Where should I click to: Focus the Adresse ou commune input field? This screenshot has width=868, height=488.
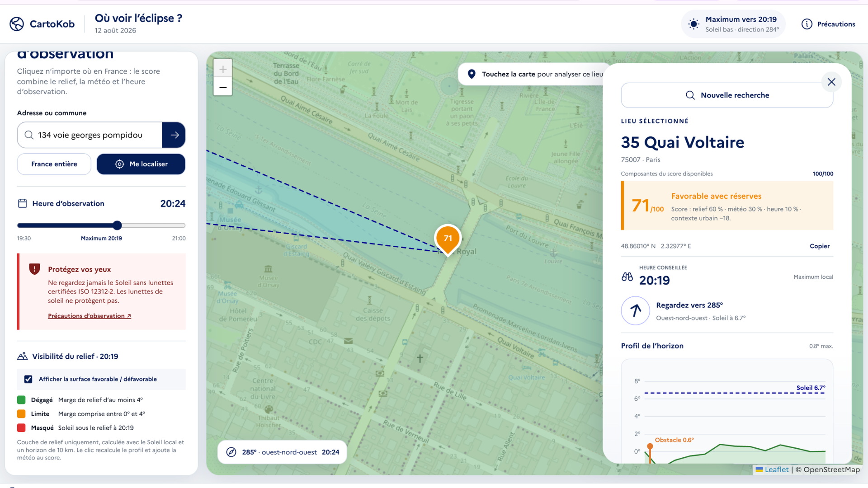tap(90, 135)
